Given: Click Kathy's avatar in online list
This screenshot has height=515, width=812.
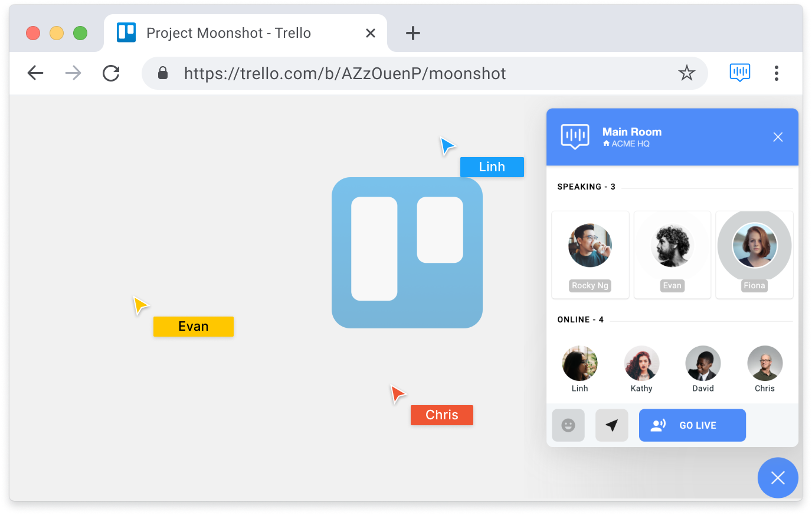Looking at the screenshot, I should (x=641, y=363).
